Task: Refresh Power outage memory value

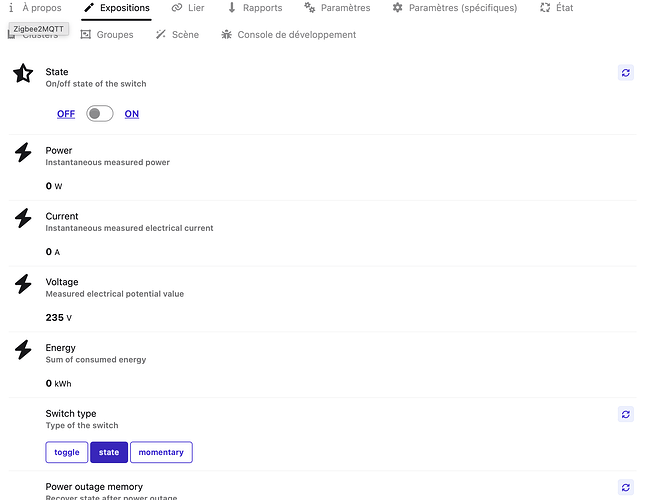Action: (x=626, y=488)
